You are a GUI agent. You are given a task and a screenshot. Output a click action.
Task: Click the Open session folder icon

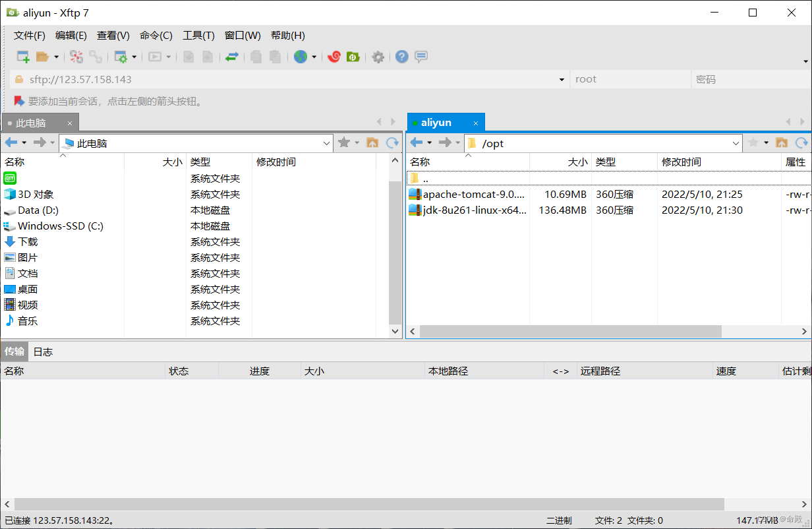point(43,57)
